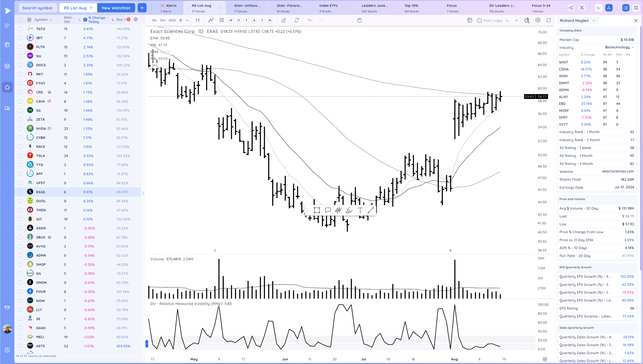Switch to the Index ETFs watchlist tab
This screenshot has width=643, height=364.
click(328, 8)
